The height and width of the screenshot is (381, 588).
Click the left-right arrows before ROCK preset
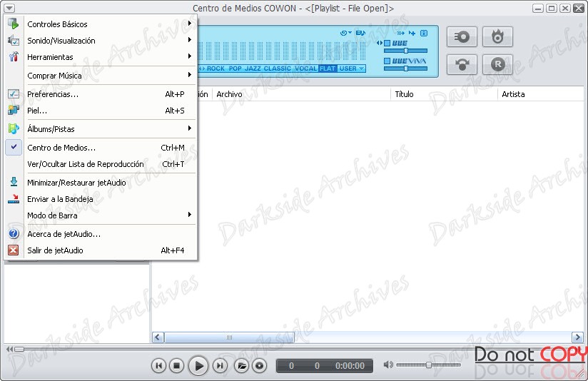click(202, 68)
